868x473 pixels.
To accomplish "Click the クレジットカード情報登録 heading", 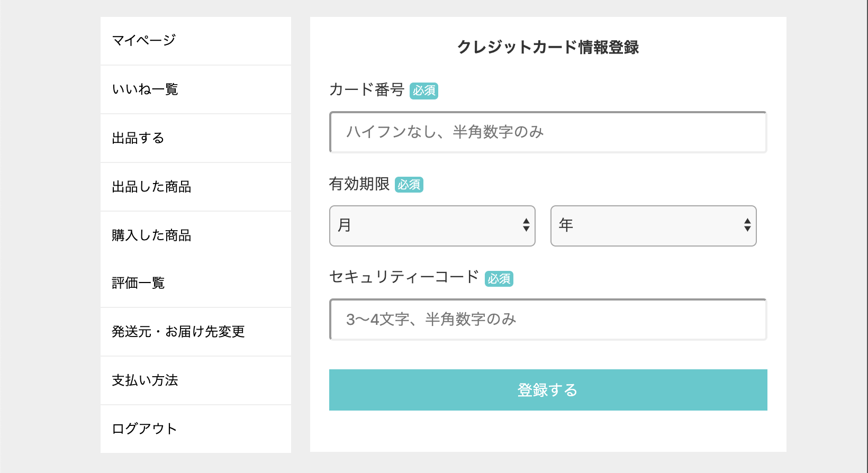I will tap(548, 47).
